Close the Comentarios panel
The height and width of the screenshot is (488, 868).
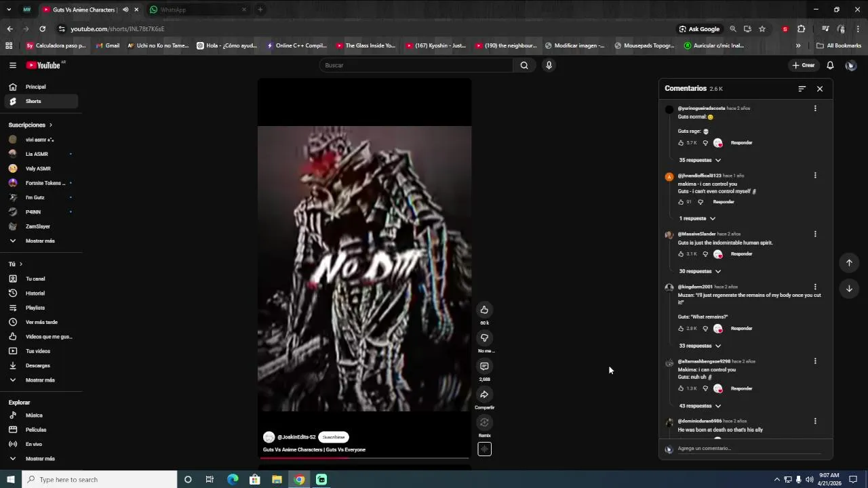coord(820,89)
